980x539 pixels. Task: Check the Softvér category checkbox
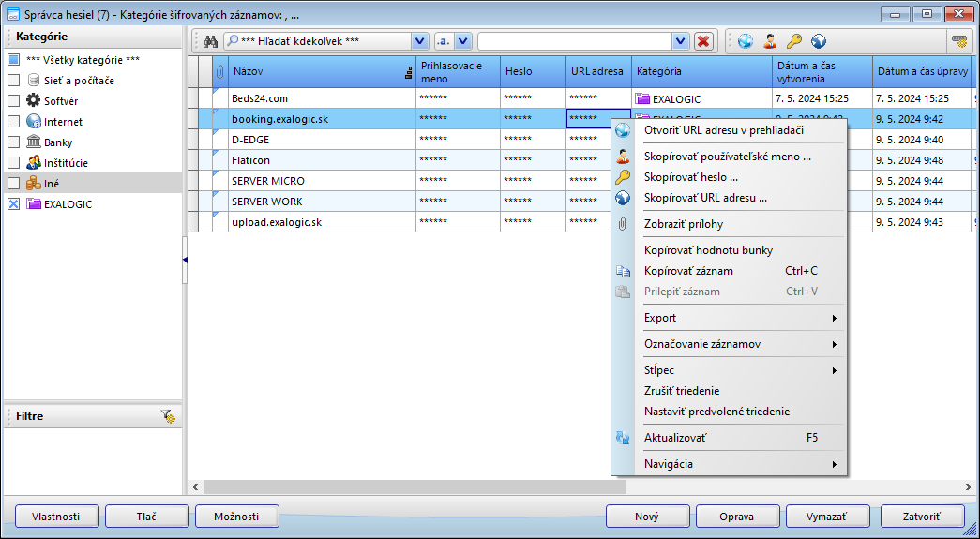coord(14,100)
